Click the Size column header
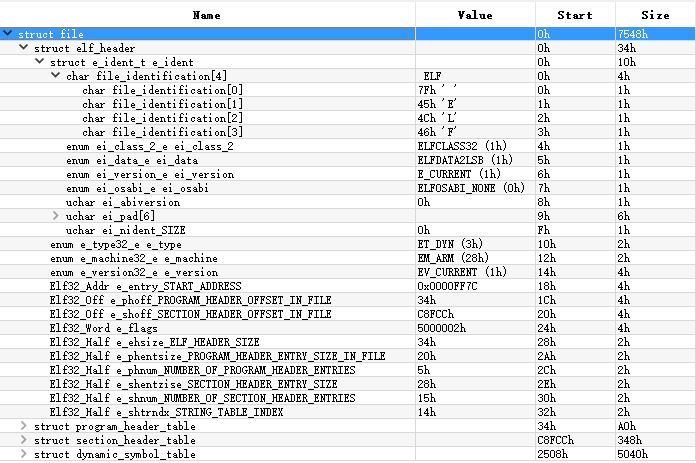Viewport: 696px width, 463px height. click(656, 15)
